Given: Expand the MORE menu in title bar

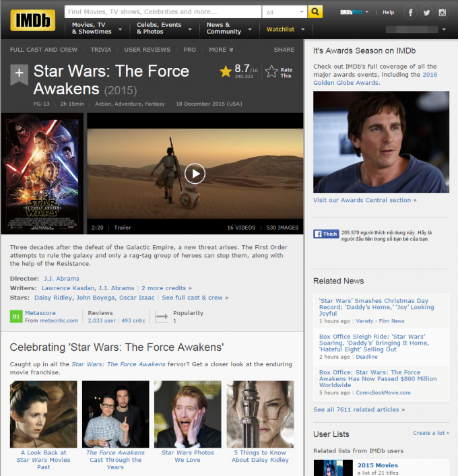Looking at the screenshot, I should pyautogui.click(x=221, y=49).
